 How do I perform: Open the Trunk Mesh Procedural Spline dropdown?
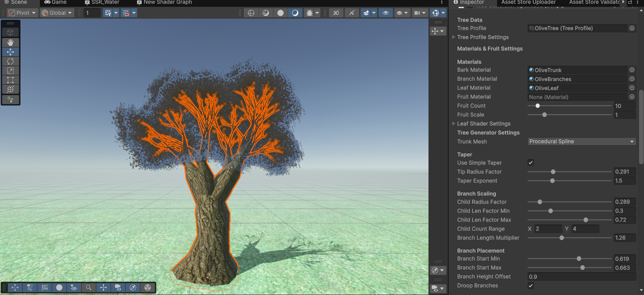(x=582, y=141)
